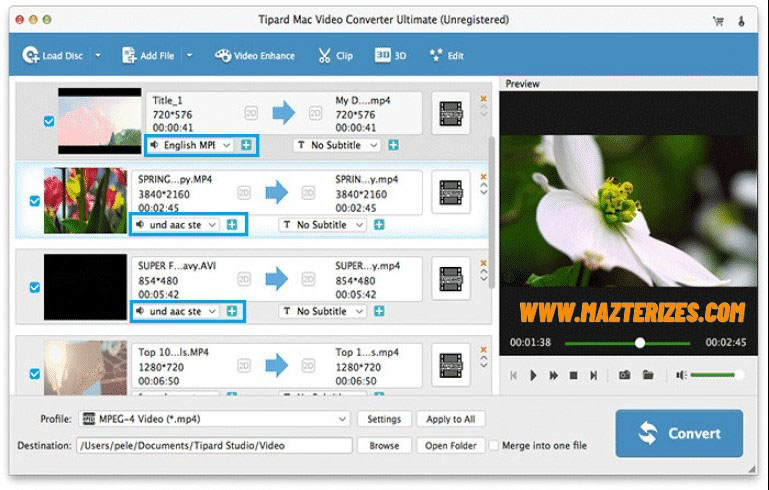Open audio track dropdown for SPRING video
769x490 pixels.
coord(176,225)
